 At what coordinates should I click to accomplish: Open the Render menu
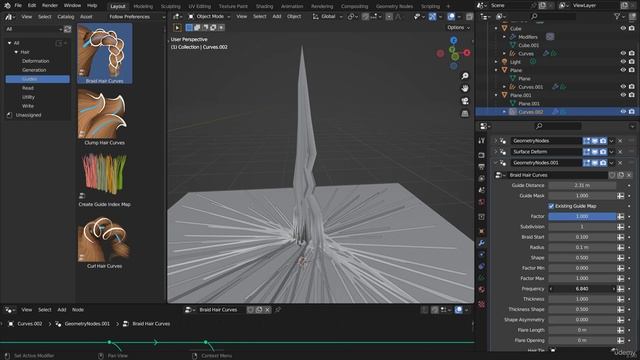point(50,6)
